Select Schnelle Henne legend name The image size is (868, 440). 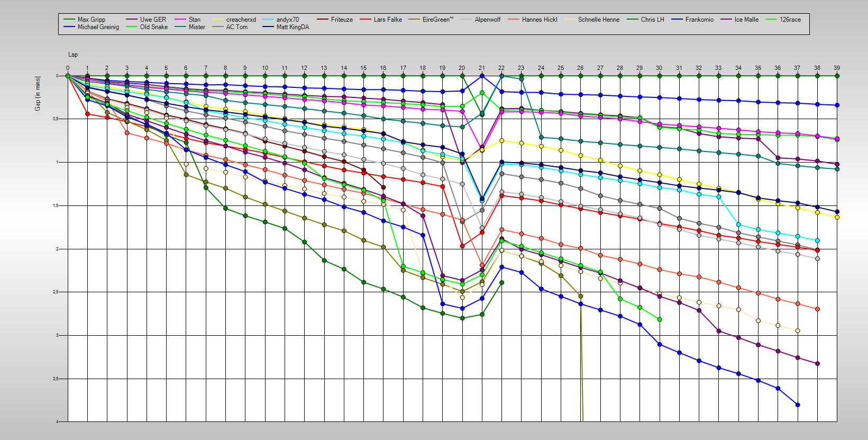pos(599,20)
